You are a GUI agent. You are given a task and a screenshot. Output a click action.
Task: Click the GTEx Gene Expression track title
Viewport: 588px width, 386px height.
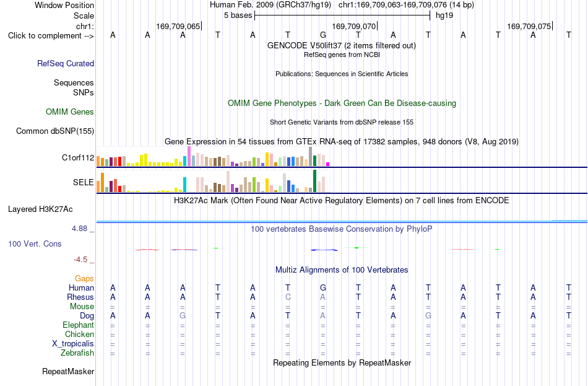(x=342, y=141)
